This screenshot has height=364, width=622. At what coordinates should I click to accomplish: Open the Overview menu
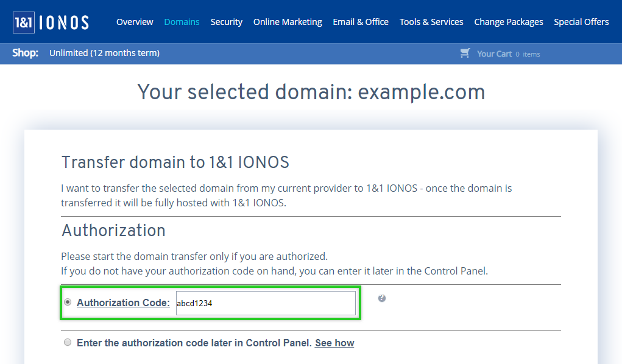[135, 22]
